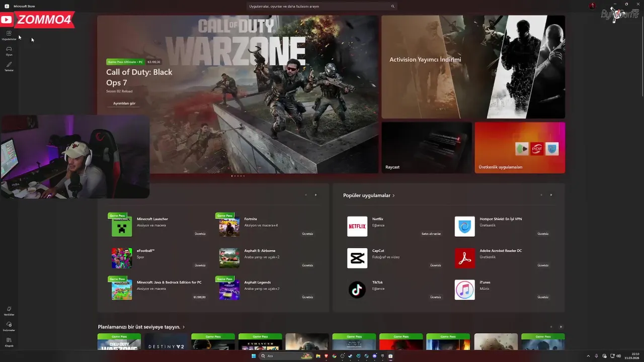Go to previous page of games list
644x362 pixels.
(305, 195)
